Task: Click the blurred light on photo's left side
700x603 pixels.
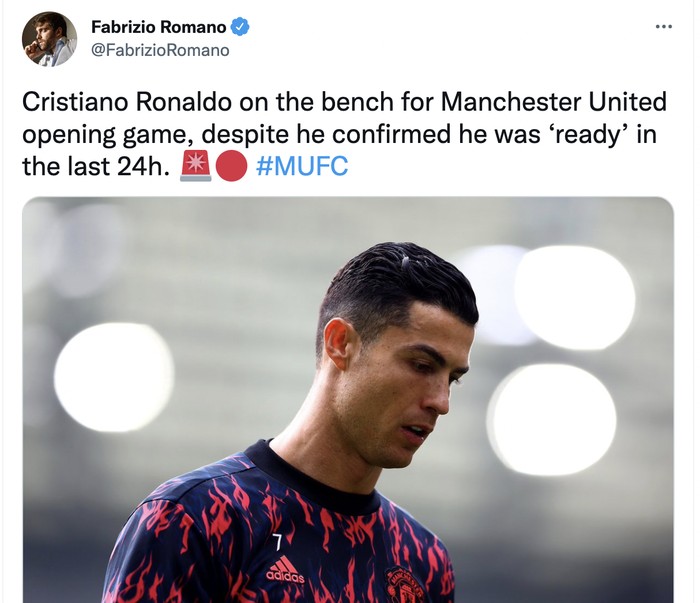Action: coord(113,377)
